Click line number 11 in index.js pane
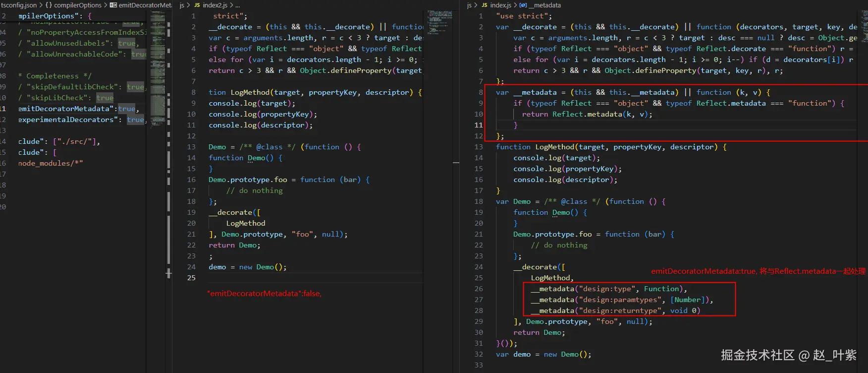Image resolution: width=868 pixels, height=373 pixels. point(479,125)
